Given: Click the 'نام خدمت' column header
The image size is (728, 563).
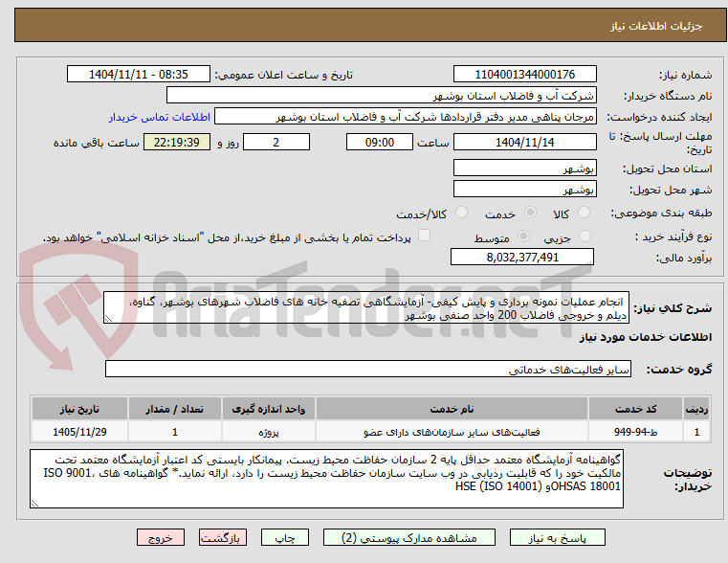Looking at the screenshot, I should tap(452, 409).
